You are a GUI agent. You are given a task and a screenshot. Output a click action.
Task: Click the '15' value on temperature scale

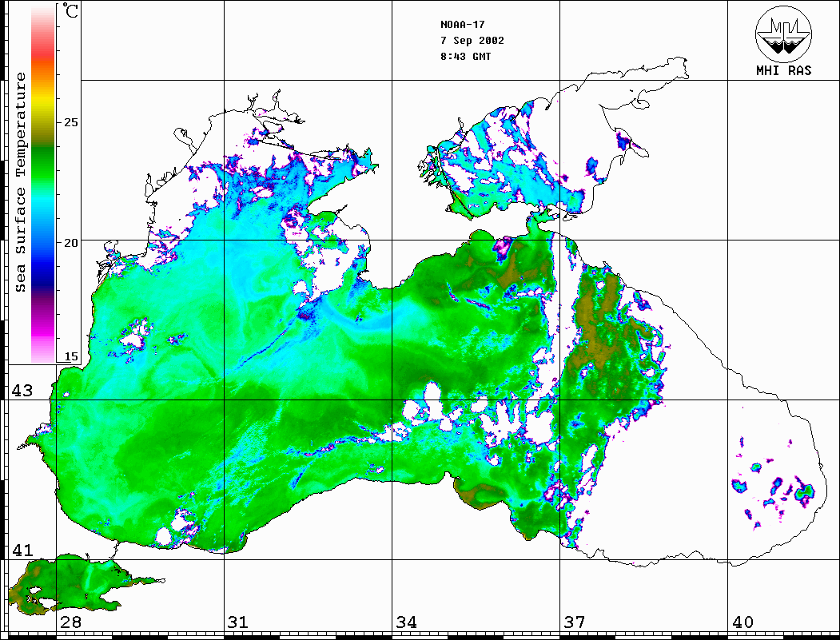tap(70, 356)
